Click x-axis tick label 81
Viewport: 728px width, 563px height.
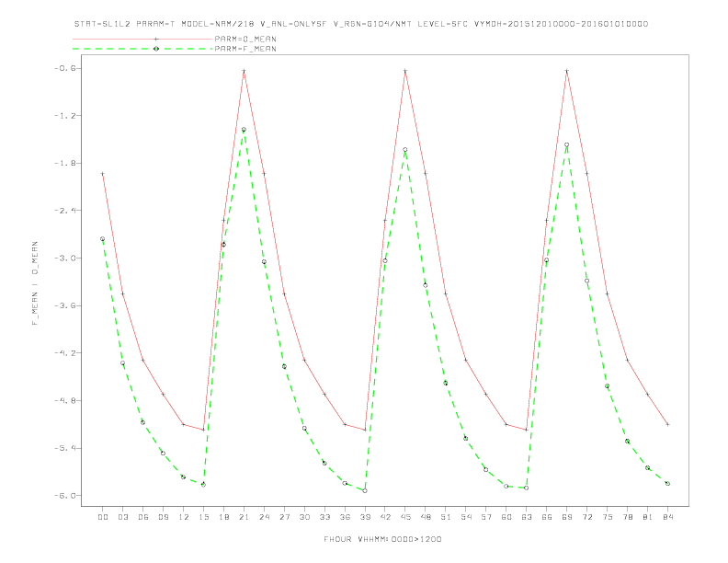pos(648,517)
